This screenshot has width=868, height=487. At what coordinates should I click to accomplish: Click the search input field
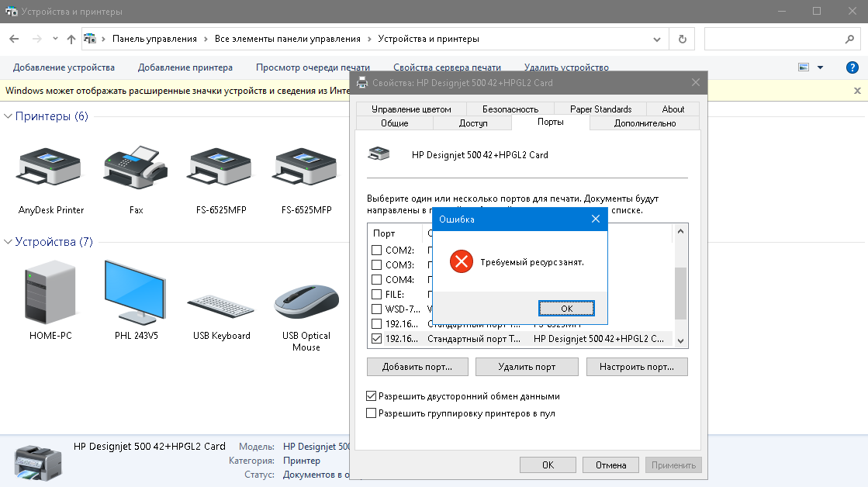pyautogui.click(x=776, y=39)
